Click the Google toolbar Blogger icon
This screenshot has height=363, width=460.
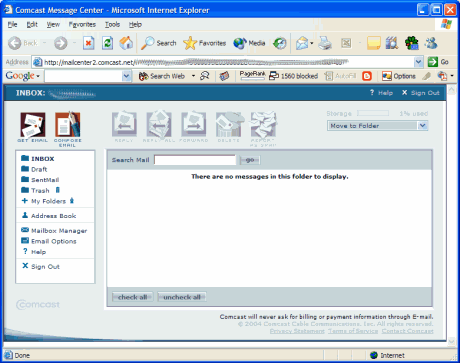pos(367,76)
